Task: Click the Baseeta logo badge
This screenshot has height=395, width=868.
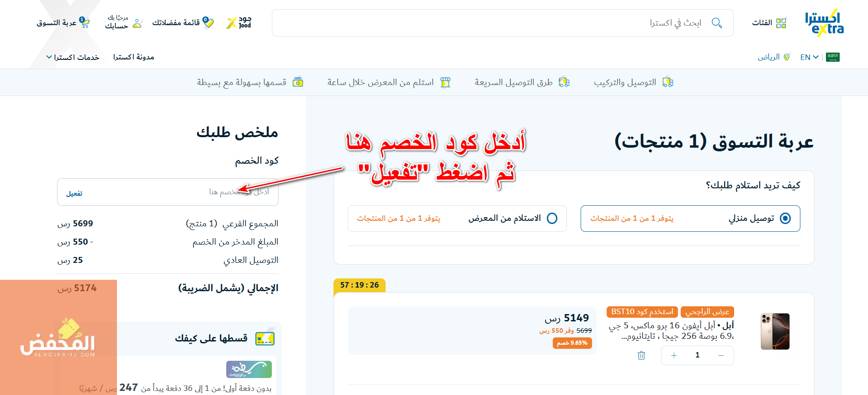Action: (249, 369)
